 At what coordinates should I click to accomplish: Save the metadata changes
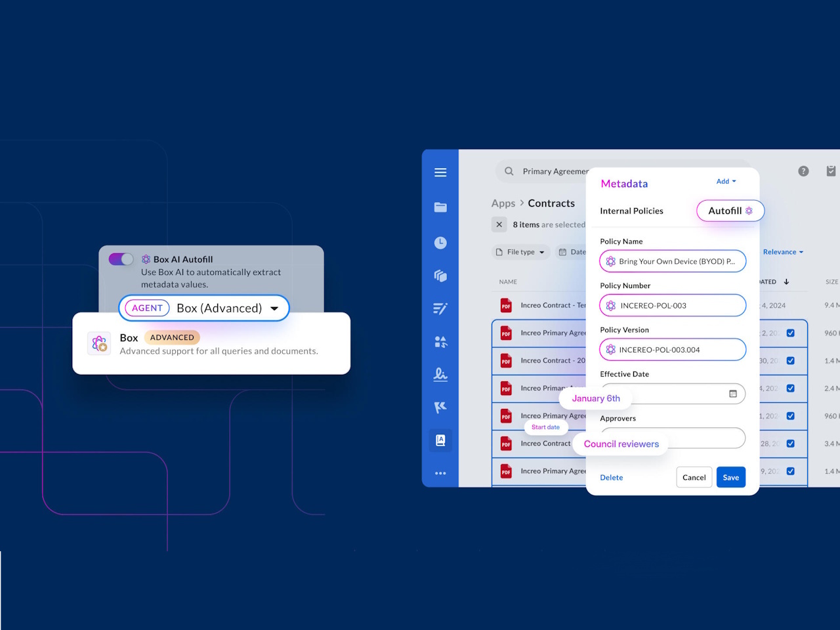click(x=731, y=478)
